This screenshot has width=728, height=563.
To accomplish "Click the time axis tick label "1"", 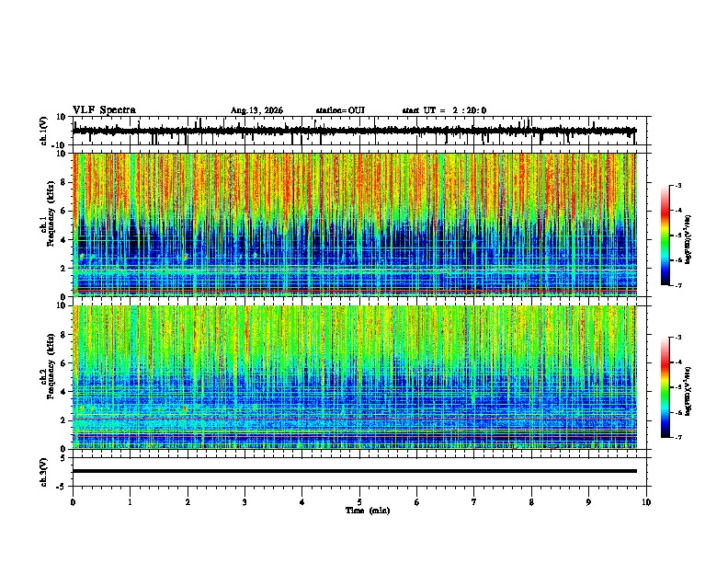I will 130,502.
